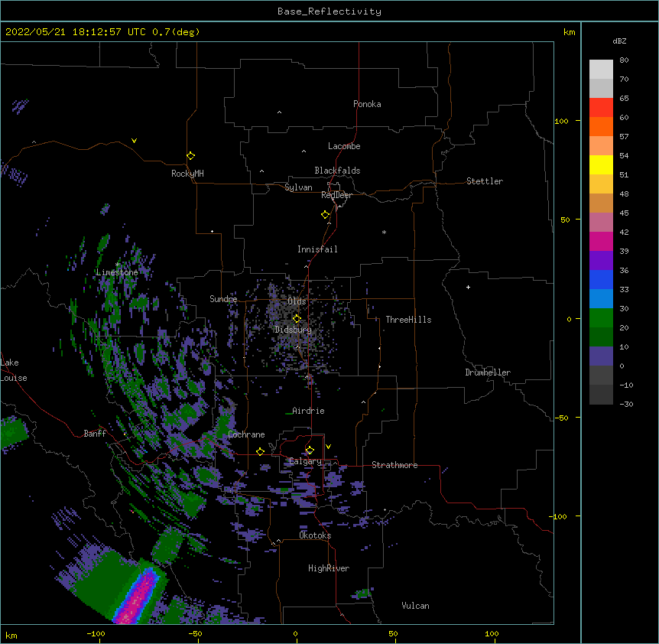Click the yellow diamond marker between Olds and Didsbury
Screen dimensions: 659x644
(x=297, y=319)
